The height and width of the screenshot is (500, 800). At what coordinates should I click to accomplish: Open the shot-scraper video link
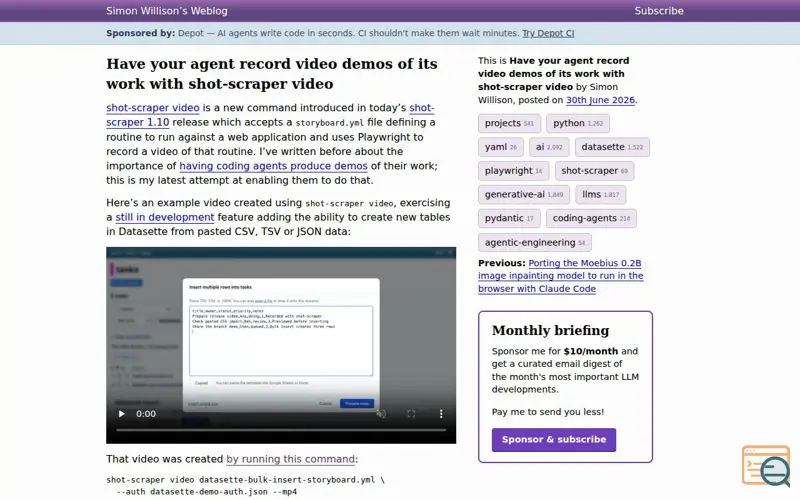(153, 108)
